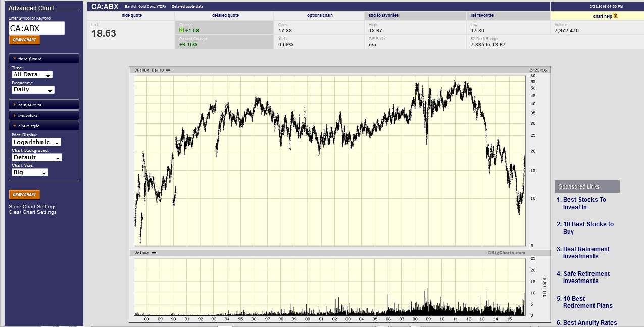Open the Frequency dropdown set to Daily

[33, 90]
